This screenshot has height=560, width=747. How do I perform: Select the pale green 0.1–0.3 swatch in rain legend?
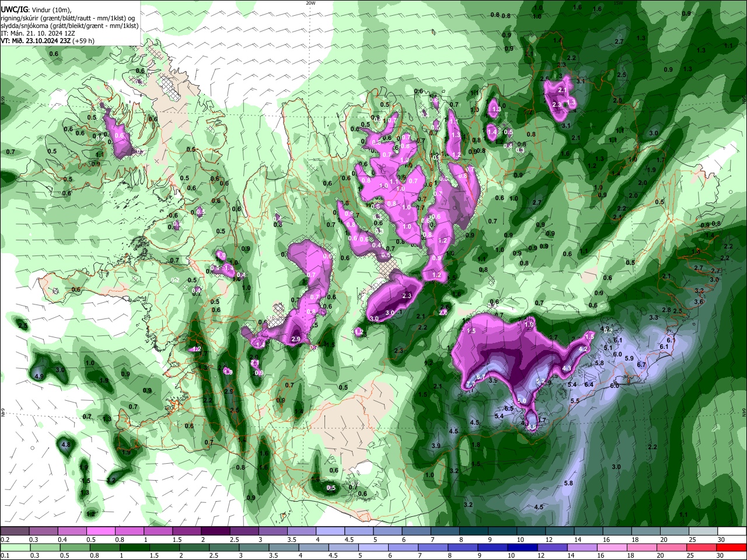[15, 547]
